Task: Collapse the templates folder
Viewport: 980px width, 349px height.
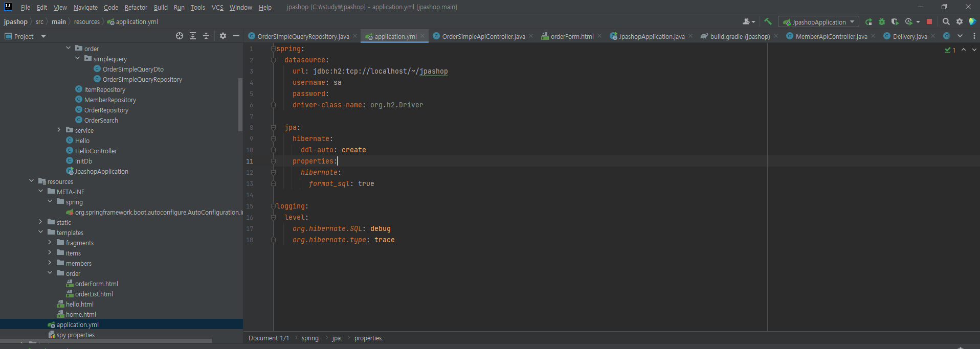Action: click(41, 232)
